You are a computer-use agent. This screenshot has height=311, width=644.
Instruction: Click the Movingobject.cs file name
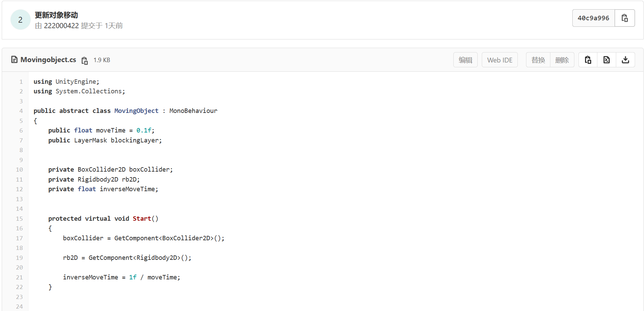coord(48,60)
